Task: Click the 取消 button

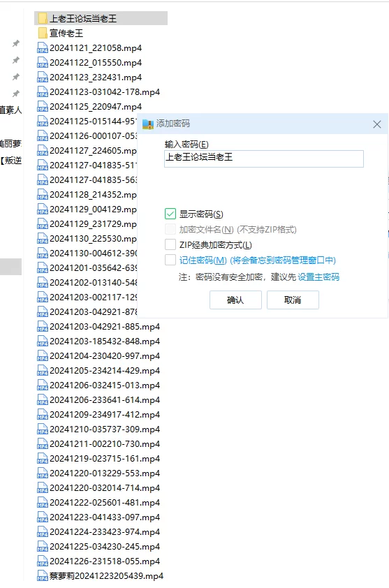Action: pyautogui.click(x=293, y=300)
